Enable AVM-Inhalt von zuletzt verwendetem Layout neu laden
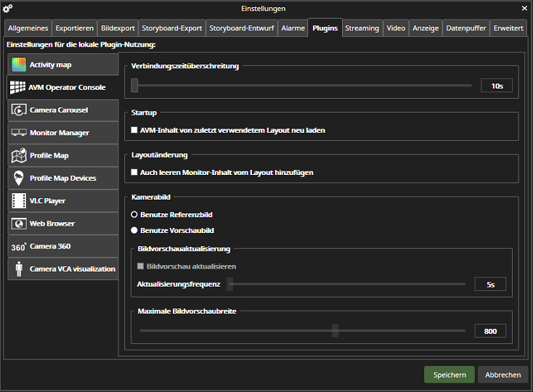The width and height of the screenshot is (533, 392). tap(134, 130)
